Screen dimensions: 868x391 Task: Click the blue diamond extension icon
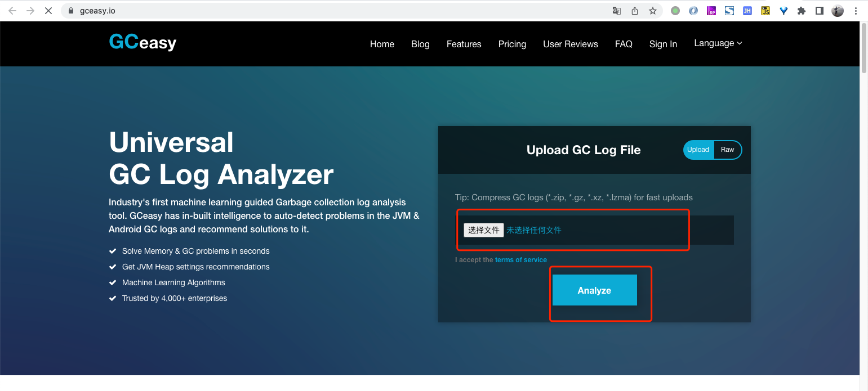click(x=784, y=11)
